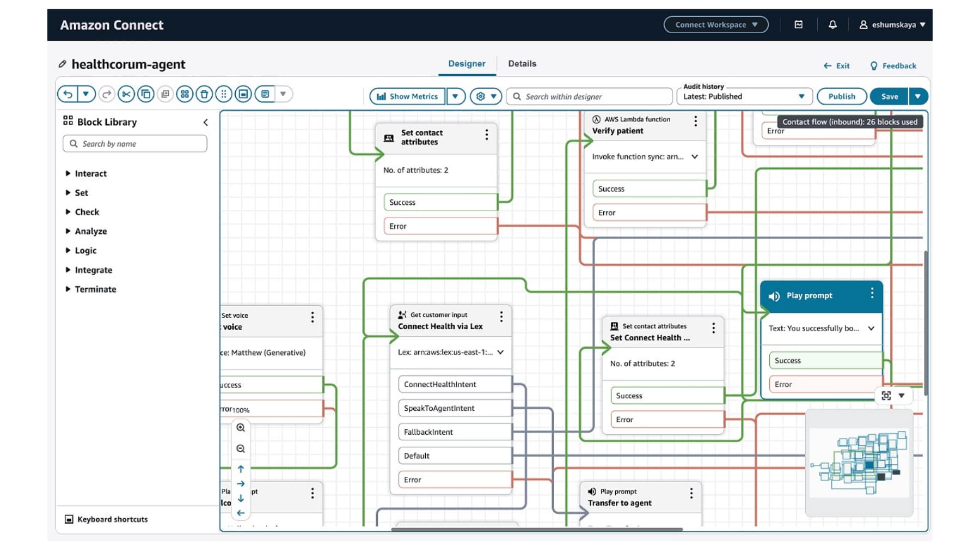The width and height of the screenshot is (980, 552).
Task: Click the canvas horizontal scrollbar
Action: (537, 529)
